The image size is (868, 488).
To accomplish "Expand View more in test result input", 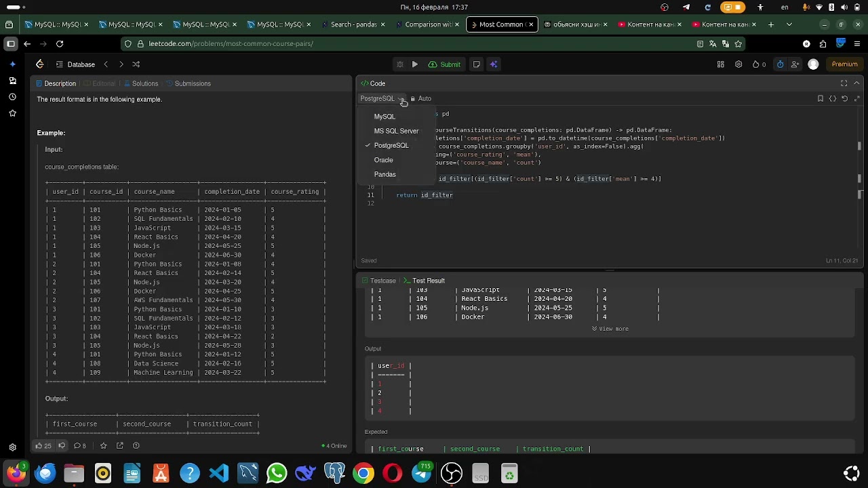I will pyautogui.click(x=610, y=329).
